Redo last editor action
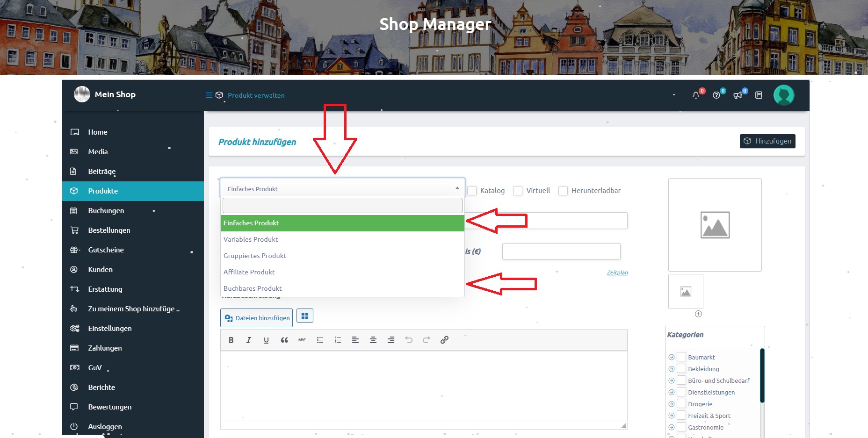 pyautogui.click(x=427, y=340)
